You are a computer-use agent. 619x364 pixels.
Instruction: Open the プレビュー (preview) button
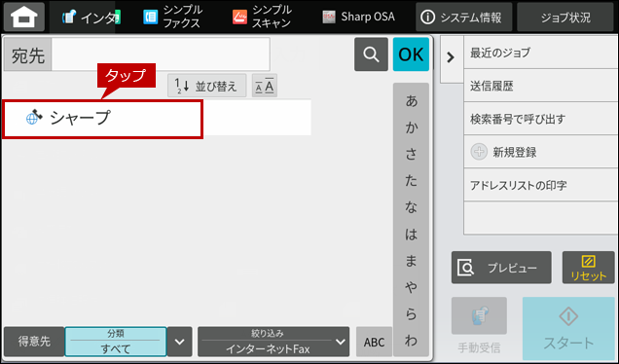point(501,268)
